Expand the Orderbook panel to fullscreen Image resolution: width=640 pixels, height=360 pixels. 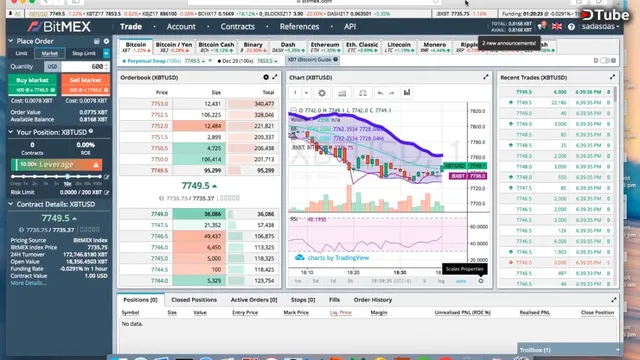275,77
